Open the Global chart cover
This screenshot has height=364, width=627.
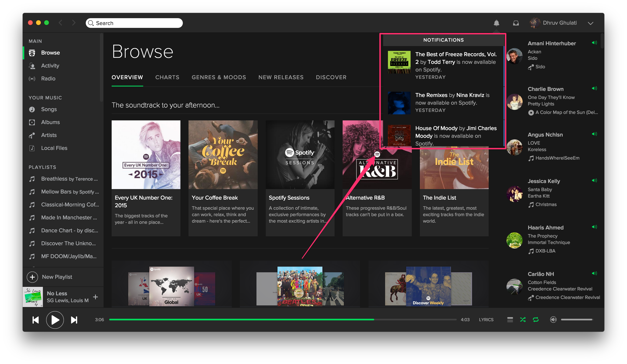coord(172,286)
